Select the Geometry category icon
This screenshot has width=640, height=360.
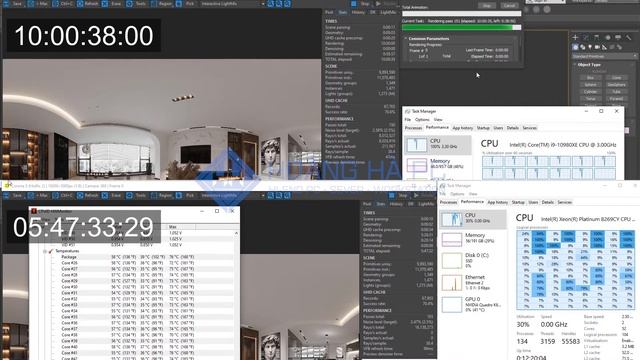coord(576,47)
